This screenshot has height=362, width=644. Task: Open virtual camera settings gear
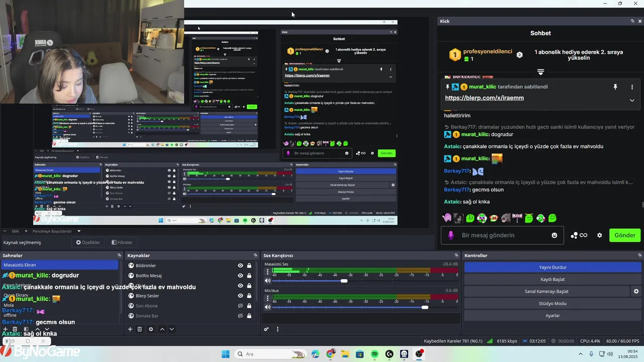(636, 291)
